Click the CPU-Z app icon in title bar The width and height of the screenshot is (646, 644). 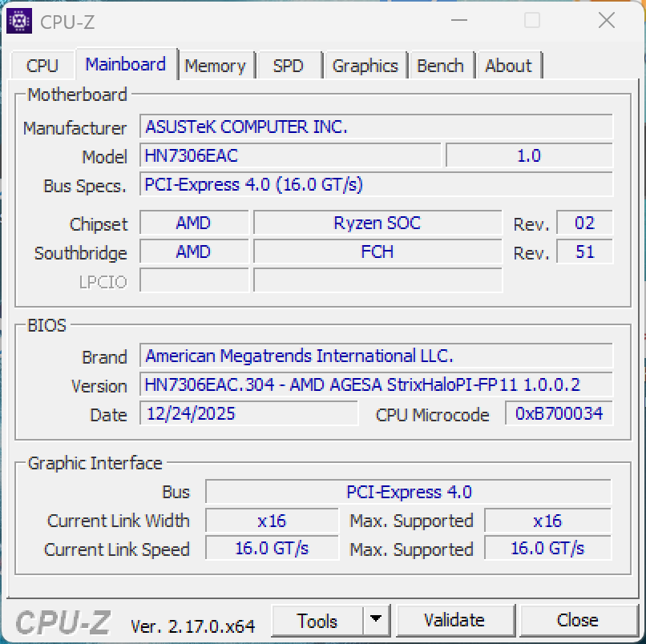click(19, 21)
